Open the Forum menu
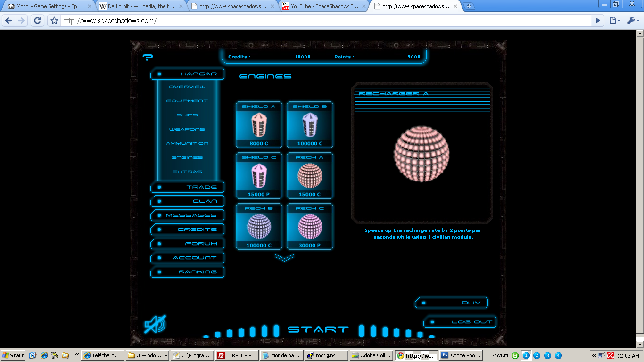The height and width of the screenshot is (362, 644). [x=187, y=244]
